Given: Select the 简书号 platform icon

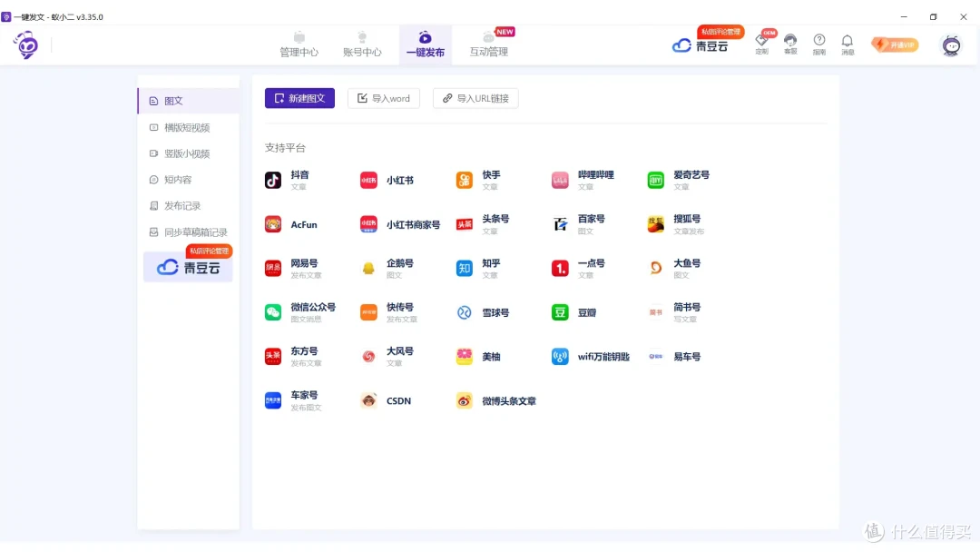Looking at the screenshot, I should [655, 312].
